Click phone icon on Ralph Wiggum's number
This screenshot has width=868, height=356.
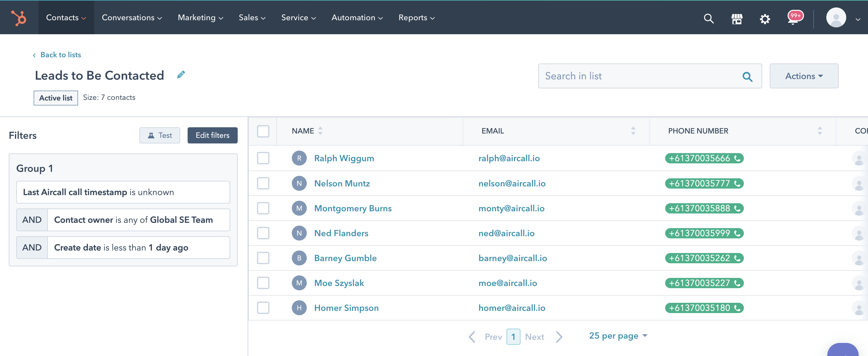pyautogui.click(x=737, y=158)
